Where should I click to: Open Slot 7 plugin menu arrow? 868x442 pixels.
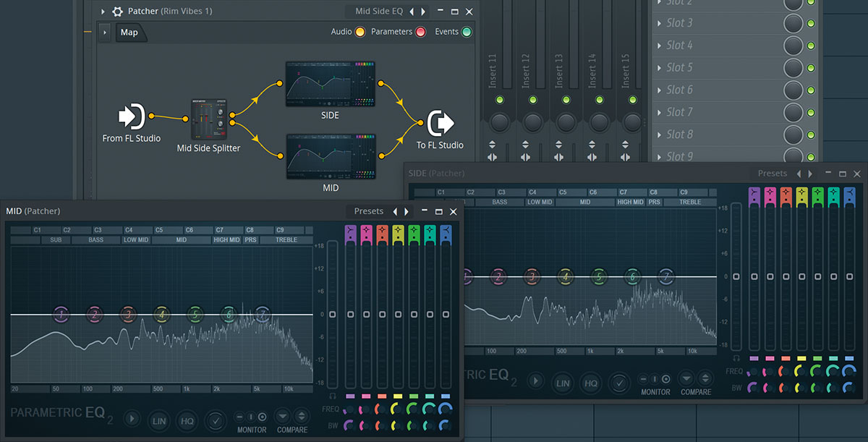659,113
